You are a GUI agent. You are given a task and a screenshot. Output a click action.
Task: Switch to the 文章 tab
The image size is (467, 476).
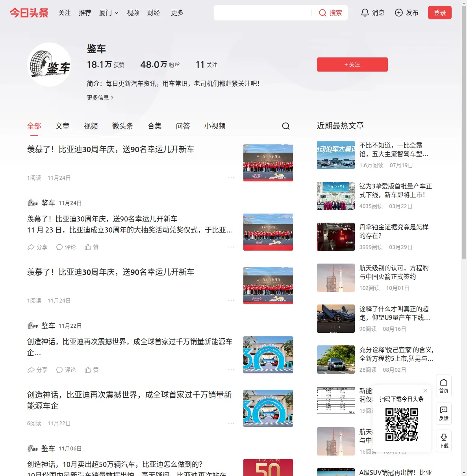point(63,126)
